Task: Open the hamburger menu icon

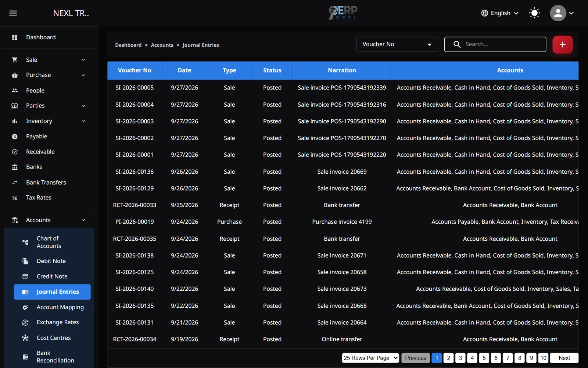Action: pyautogui.click(x=13, y=13)
